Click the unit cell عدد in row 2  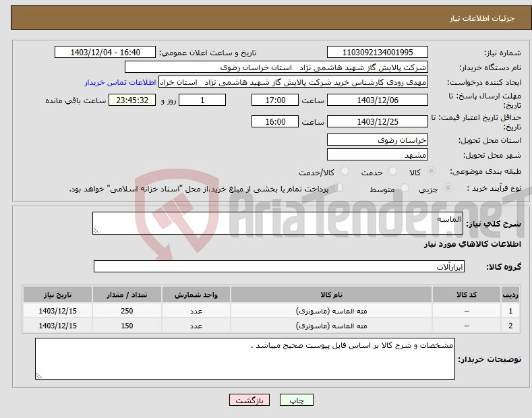[x=196, y=326]
